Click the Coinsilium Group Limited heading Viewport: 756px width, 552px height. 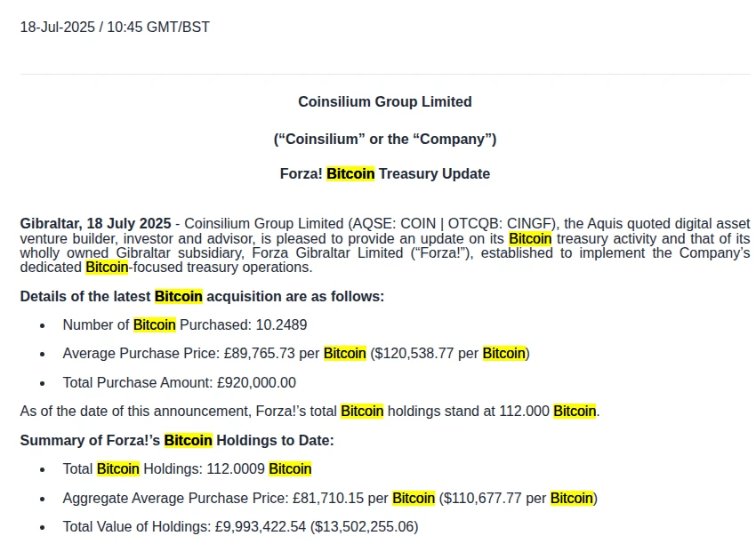(384, 102)
